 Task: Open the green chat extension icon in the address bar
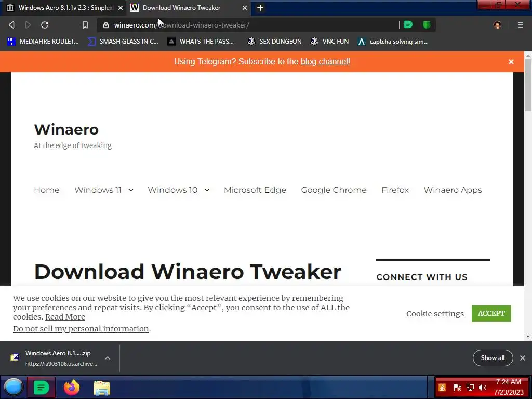pyautogui.click(x=408, y=25)
